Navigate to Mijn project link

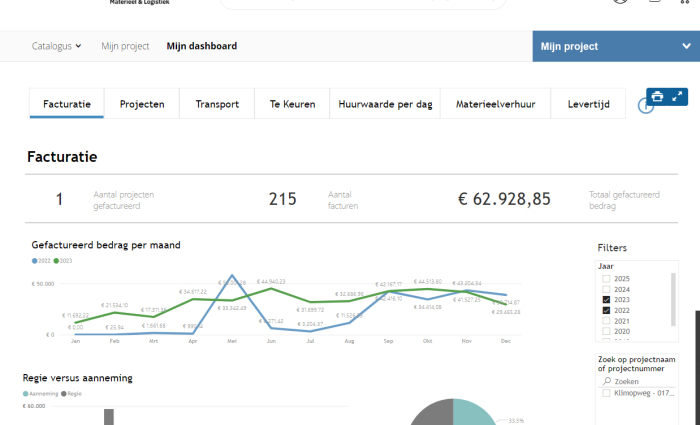tap(125, 46)
